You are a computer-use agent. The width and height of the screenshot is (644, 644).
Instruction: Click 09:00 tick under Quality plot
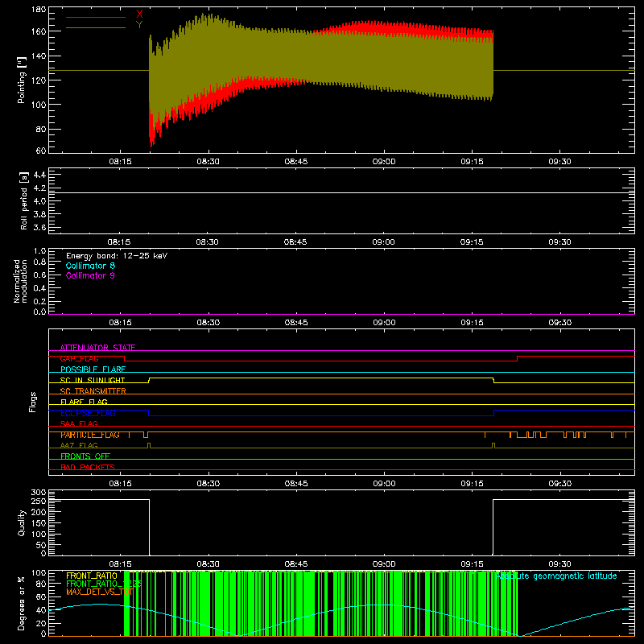point(384,564)
